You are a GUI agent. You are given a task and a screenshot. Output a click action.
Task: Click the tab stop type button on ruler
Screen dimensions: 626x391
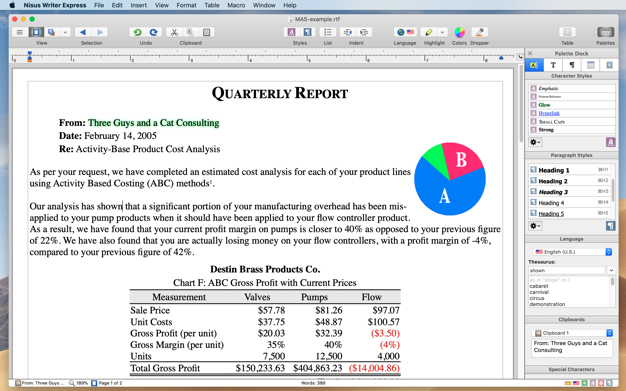[520, 57]
